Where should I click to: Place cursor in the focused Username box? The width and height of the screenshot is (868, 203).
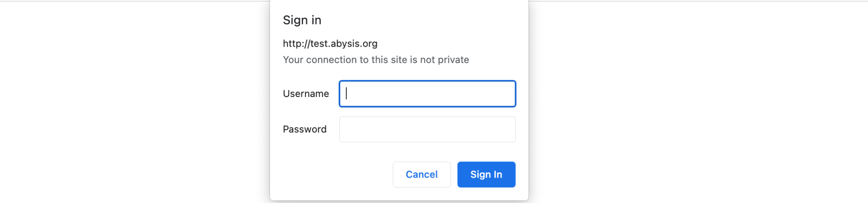pyautogui.click(x=427, y=94)
